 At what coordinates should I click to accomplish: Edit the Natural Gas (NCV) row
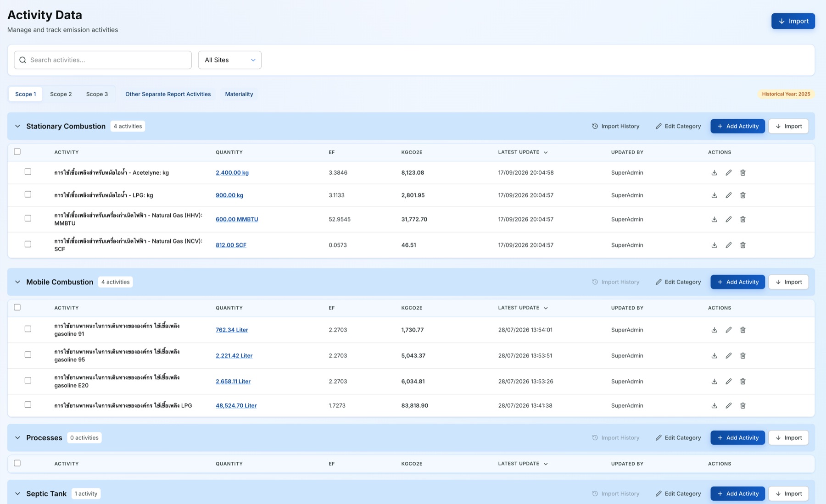[x=728, y=245]
